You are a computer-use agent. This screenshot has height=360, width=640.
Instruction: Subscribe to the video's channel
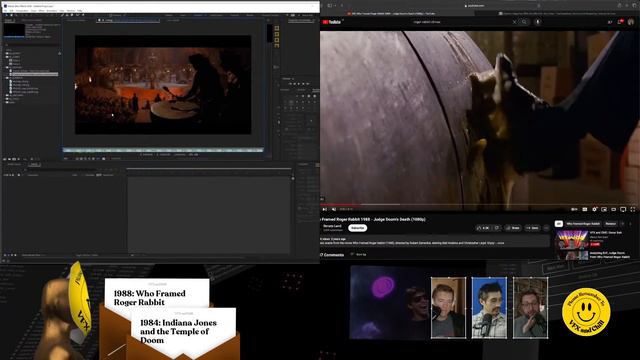click(357, 228)
